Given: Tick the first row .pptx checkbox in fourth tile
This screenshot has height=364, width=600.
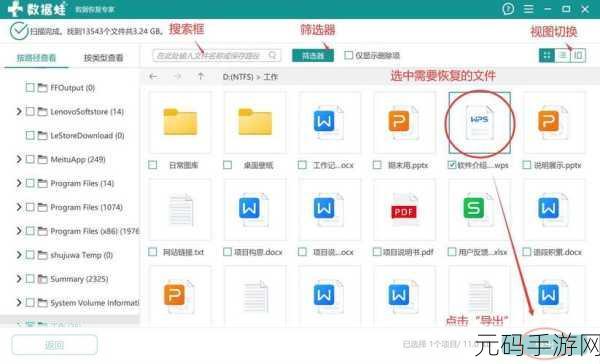Looking at the screenshot, I should [x=377, y=165].
